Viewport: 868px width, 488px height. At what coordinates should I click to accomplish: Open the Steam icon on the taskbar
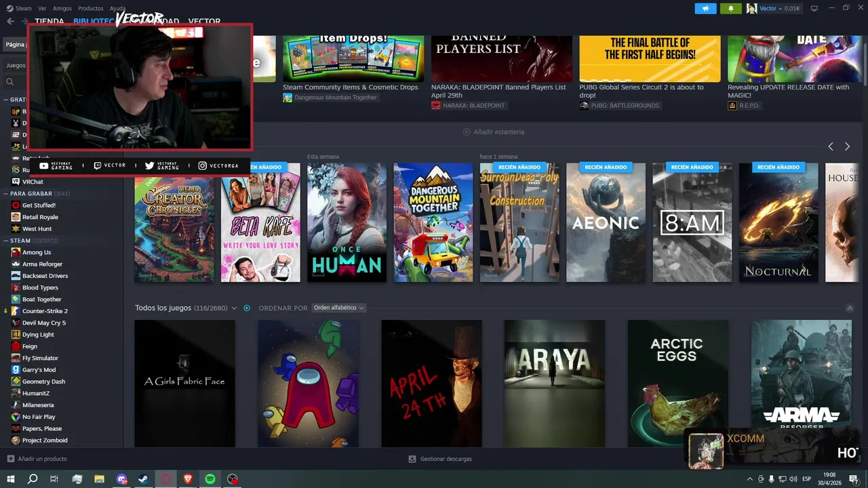144,479
